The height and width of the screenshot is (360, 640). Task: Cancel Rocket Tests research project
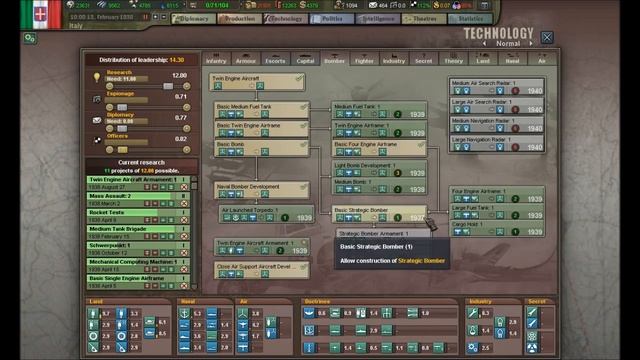(184, 220)
